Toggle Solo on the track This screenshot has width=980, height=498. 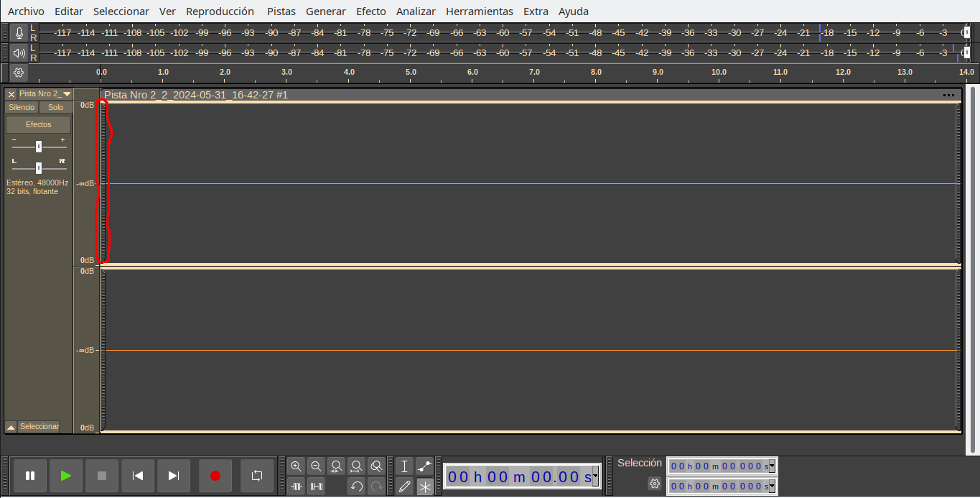pos(55,107)
